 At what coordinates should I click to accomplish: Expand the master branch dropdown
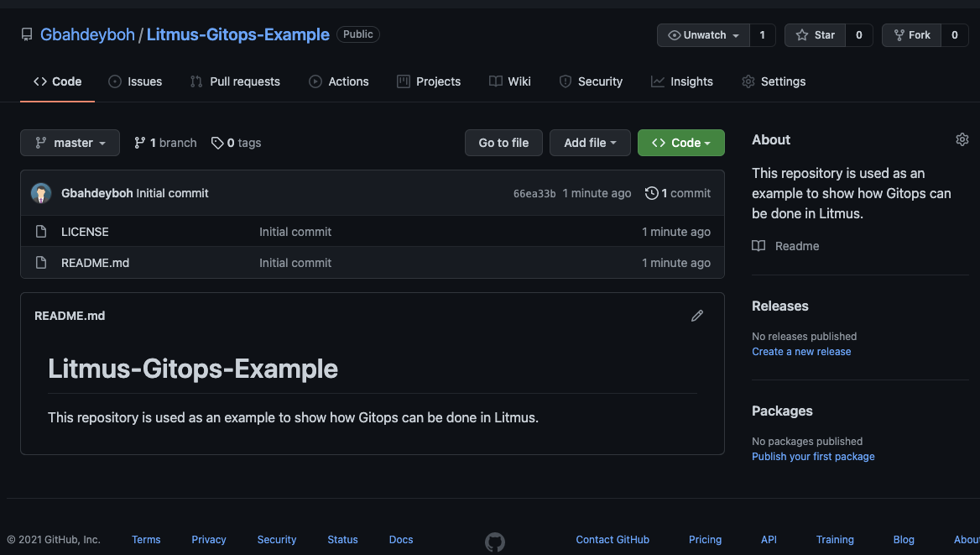coord(70,143)
